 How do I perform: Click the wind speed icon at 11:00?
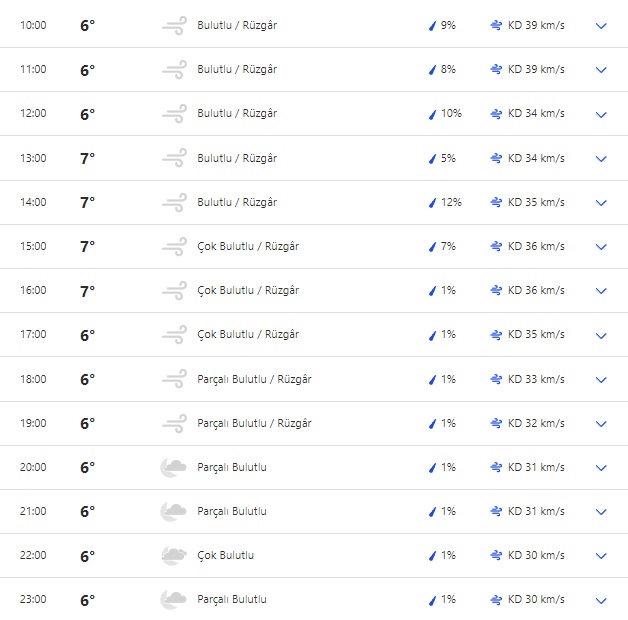(x=496, y=69)
